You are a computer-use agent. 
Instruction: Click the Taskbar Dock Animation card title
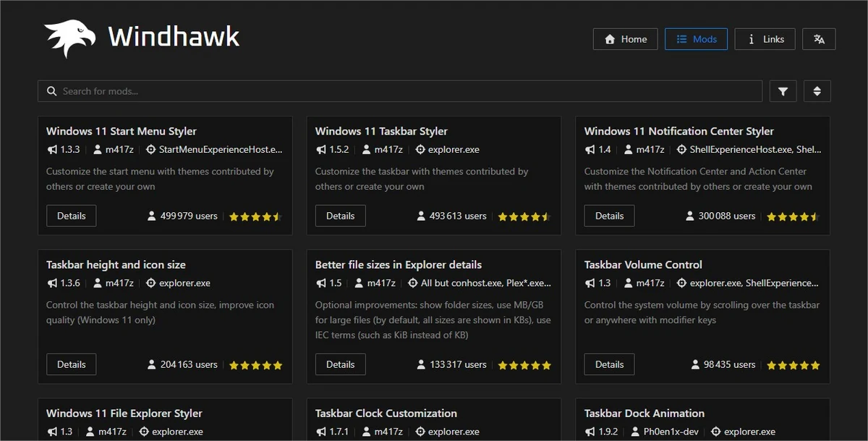pyautogui.click(x=644, y=413)
